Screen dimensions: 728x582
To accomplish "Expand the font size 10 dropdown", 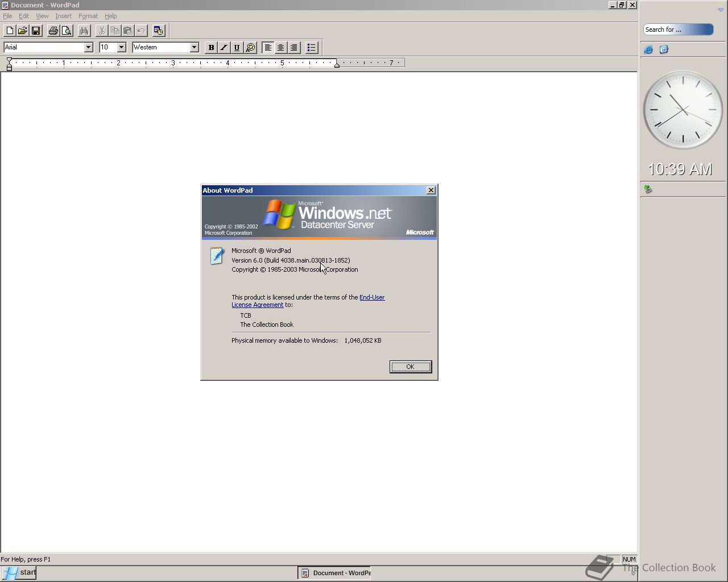I will (x=121, y=47).
